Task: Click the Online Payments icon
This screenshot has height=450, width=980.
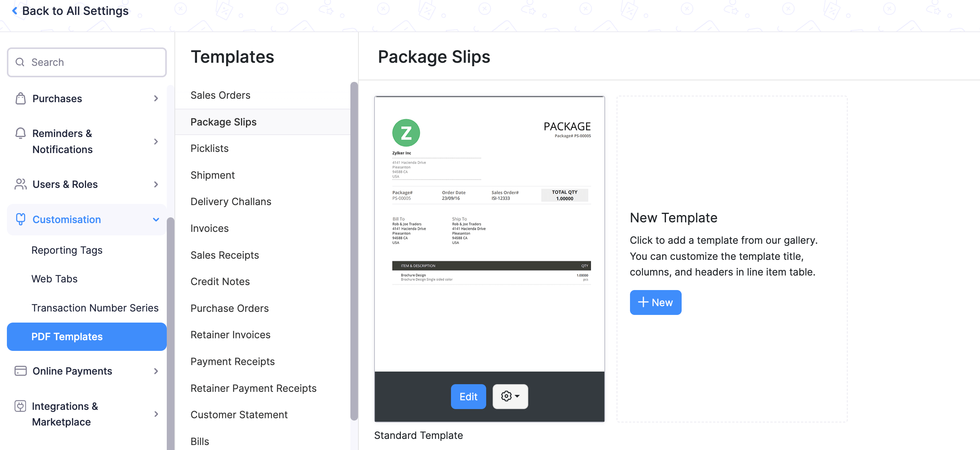Action: (x=20, y=371)
